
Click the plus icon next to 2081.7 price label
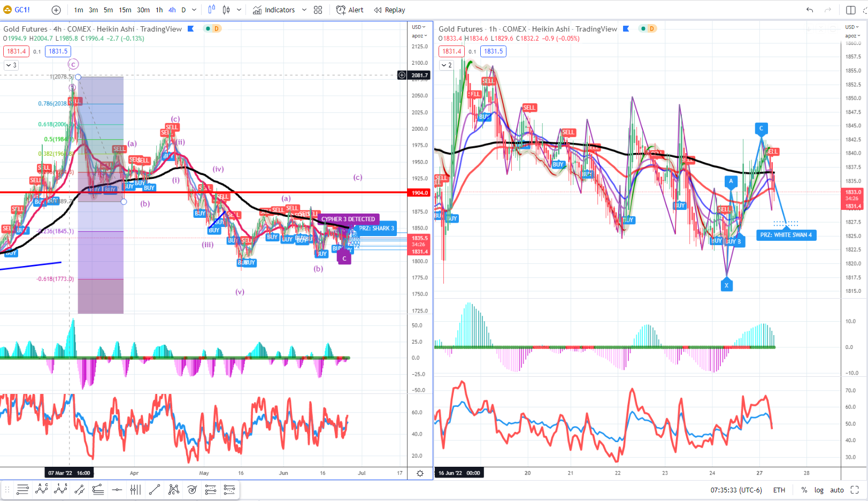pyautogui.click(x=402, y=75)
